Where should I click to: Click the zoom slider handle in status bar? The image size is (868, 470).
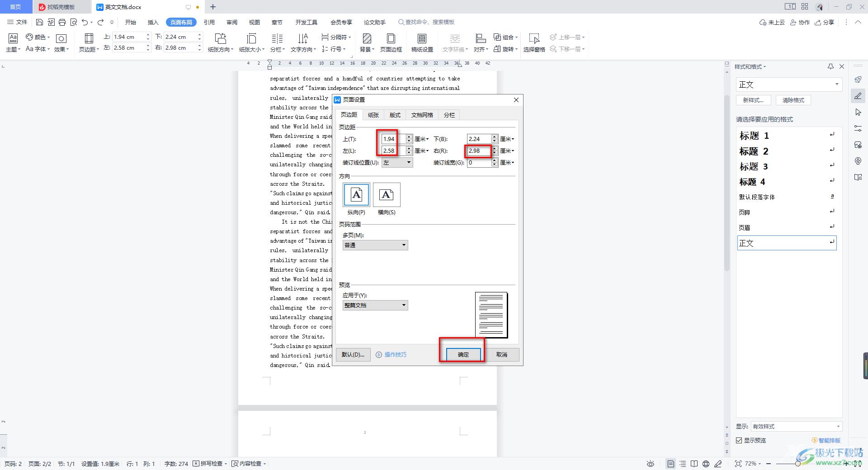(x=797, y=464)
